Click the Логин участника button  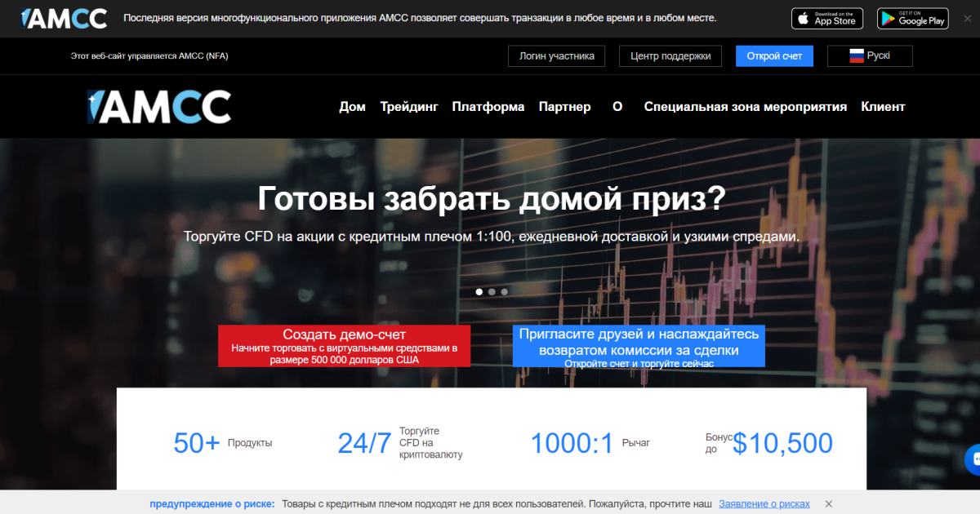coord(557,56)
